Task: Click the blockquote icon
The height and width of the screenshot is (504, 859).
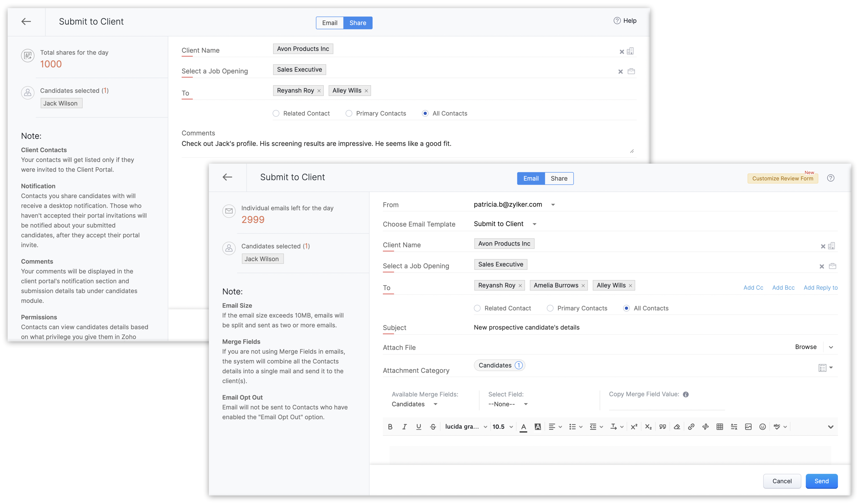Action: 662,427
